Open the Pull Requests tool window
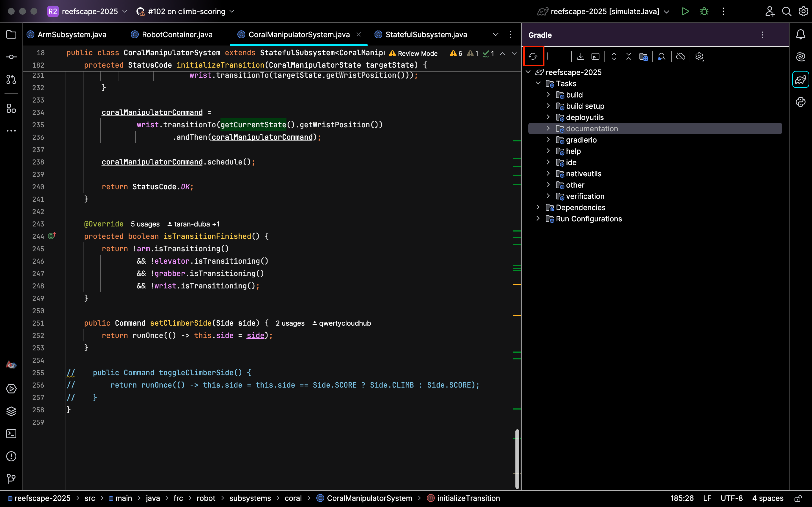Viewport: 812px width, 507px height. pyautogui.click(x=11, y=79)
